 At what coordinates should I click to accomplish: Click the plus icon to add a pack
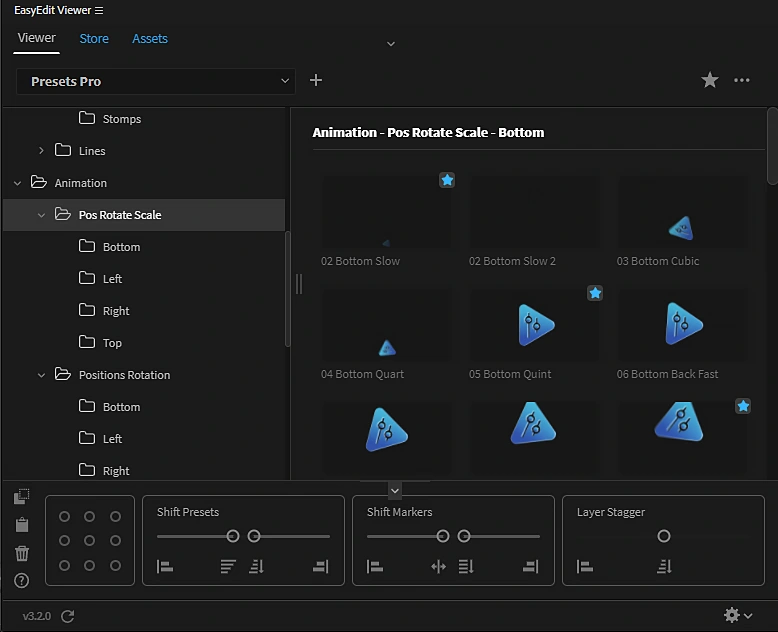[316, 80]
